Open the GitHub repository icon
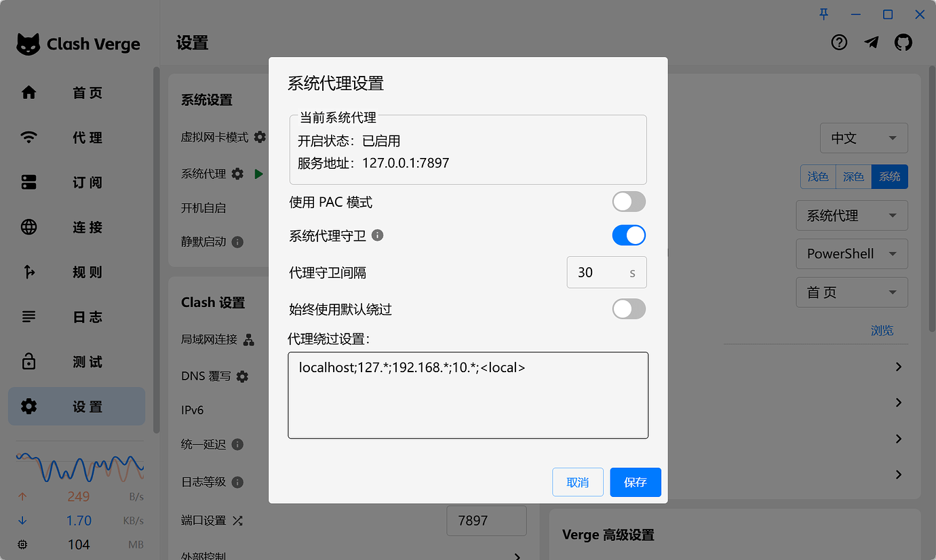 (x=903, y=43)
